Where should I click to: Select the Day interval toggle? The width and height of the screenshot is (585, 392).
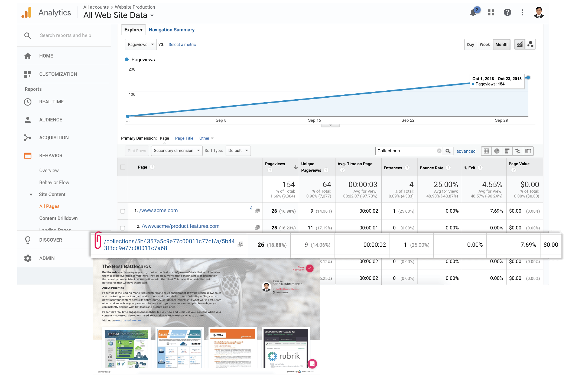470,45
